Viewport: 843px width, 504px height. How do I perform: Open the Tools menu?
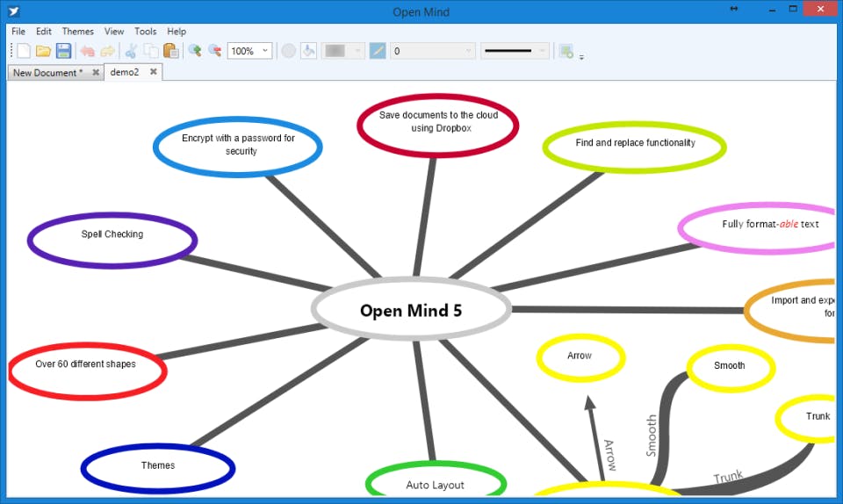click(145, 31)
